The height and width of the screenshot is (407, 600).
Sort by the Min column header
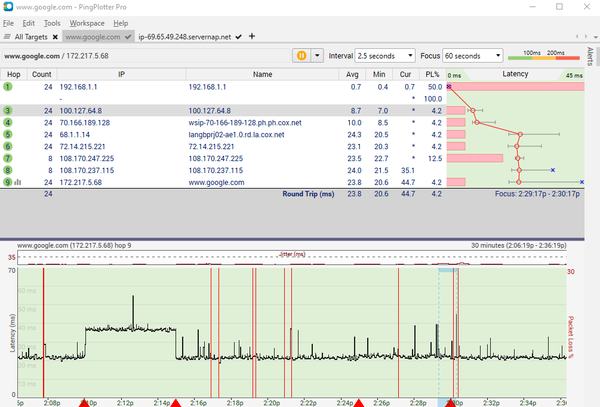click(x=379, y=74)
